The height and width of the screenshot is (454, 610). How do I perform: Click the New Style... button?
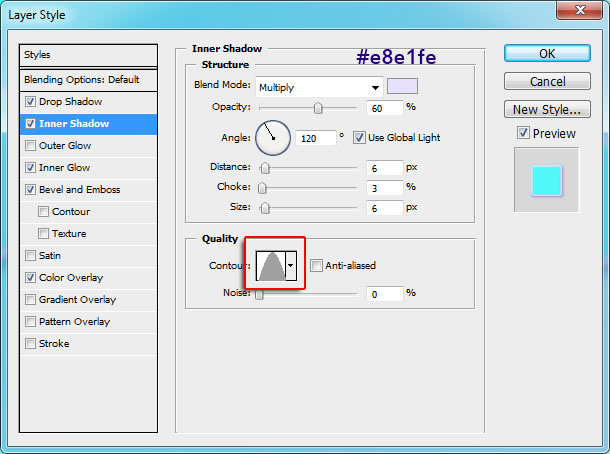click(x=547, y=109)
